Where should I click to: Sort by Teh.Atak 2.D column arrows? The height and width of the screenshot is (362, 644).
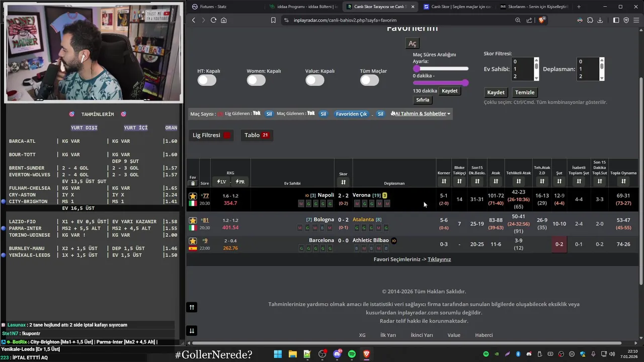542,181
